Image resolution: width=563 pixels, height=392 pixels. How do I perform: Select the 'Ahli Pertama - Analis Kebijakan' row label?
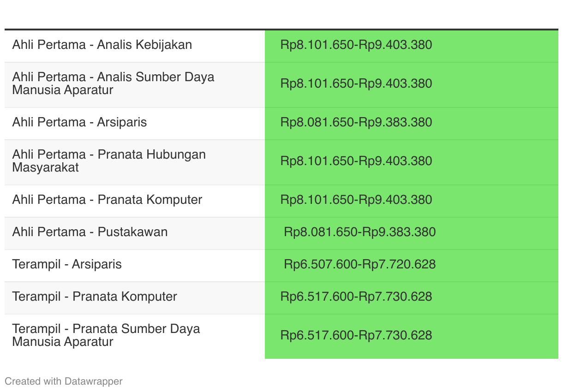tap(102, 45)
